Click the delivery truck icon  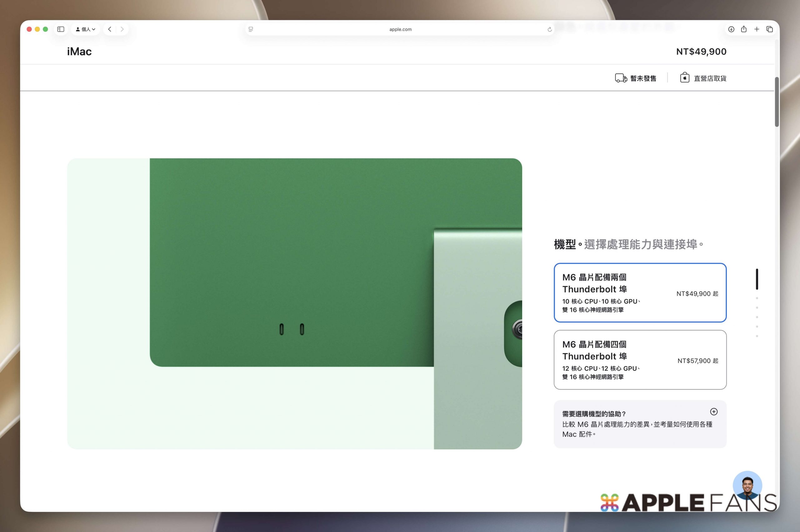tap(621, 78)
